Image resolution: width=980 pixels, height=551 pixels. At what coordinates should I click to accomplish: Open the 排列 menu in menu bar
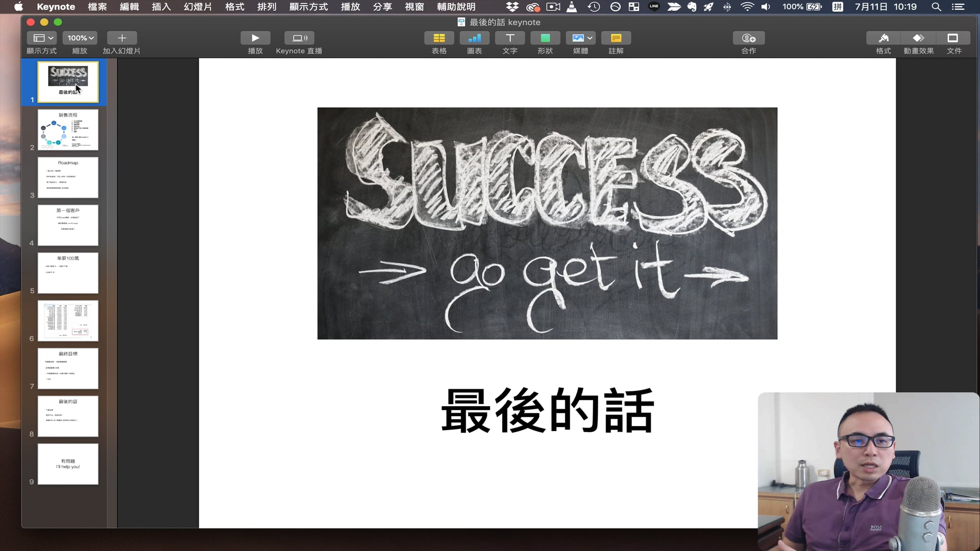266,7
